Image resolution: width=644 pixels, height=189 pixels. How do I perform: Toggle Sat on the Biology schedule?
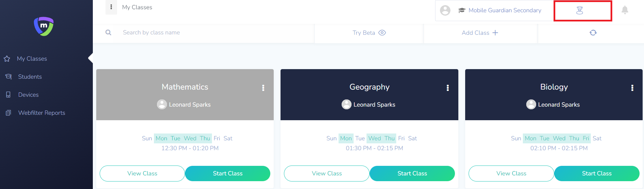coord(597,138)
